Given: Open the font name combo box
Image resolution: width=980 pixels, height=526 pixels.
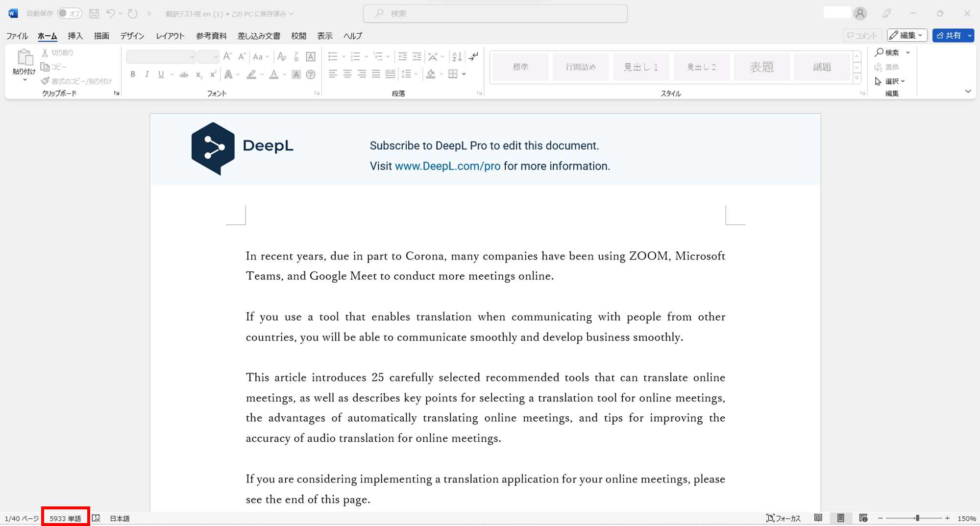Looking at the screenshot, I should click(x=161, y=57).
